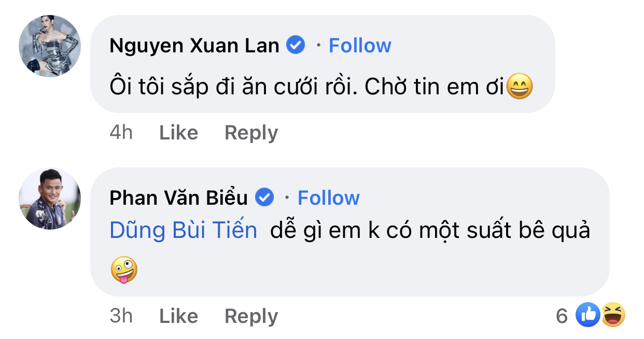Follow Phan Văn Biểu

tap(329, 197)
